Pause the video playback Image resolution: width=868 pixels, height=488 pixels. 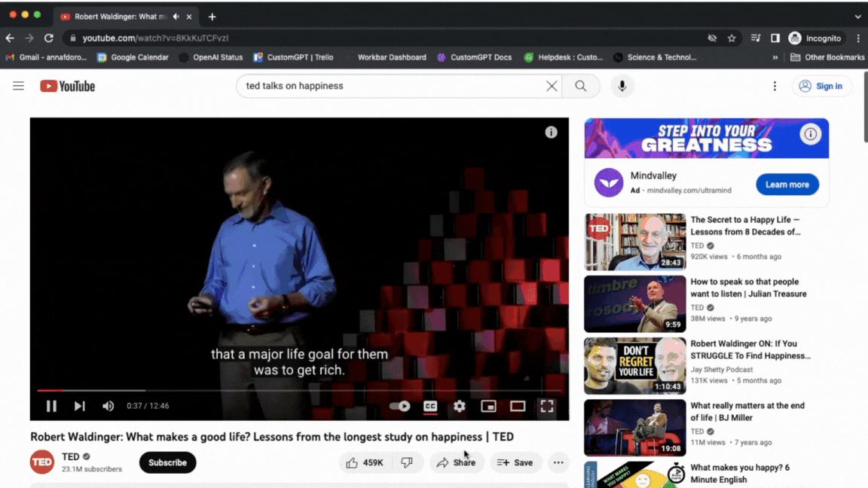51,406
